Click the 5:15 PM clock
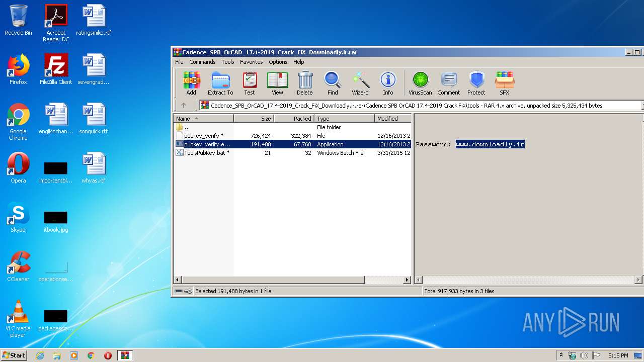Screen dimensions: 644x362 point(618,355)
